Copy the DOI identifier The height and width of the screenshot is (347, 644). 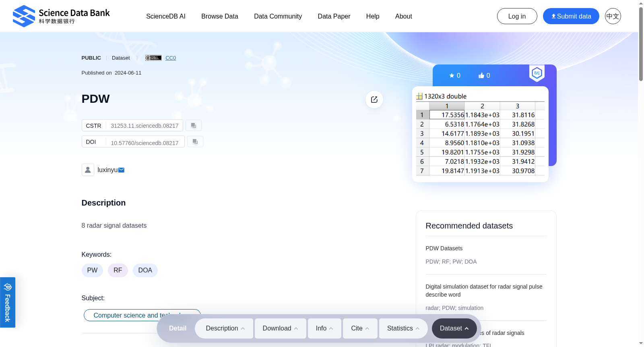point(195,141)
